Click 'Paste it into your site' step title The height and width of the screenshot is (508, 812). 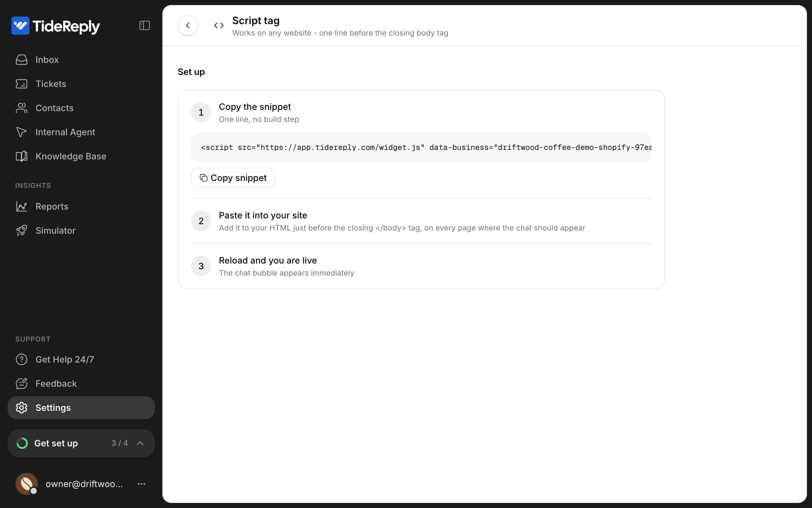point(263,215)
